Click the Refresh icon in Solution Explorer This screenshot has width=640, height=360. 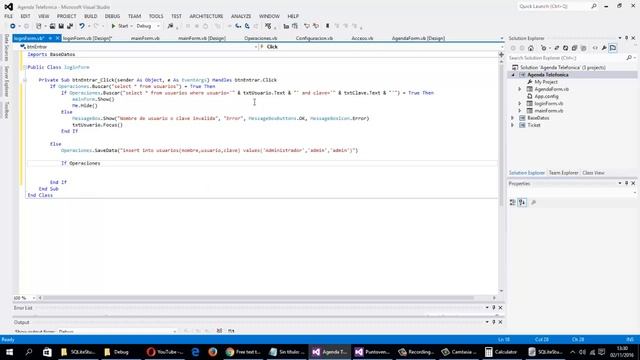click(565, 48)
